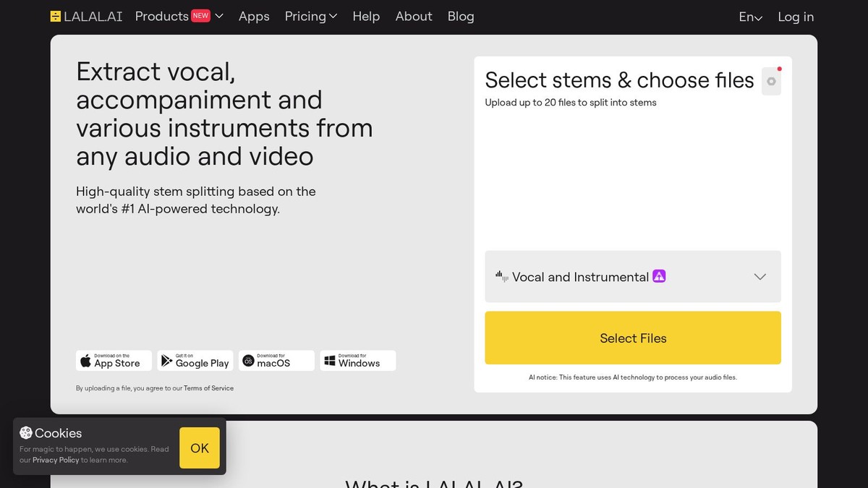Click the Terms of Service link
This screenshot has width=868, height=488.
[208, 388]
